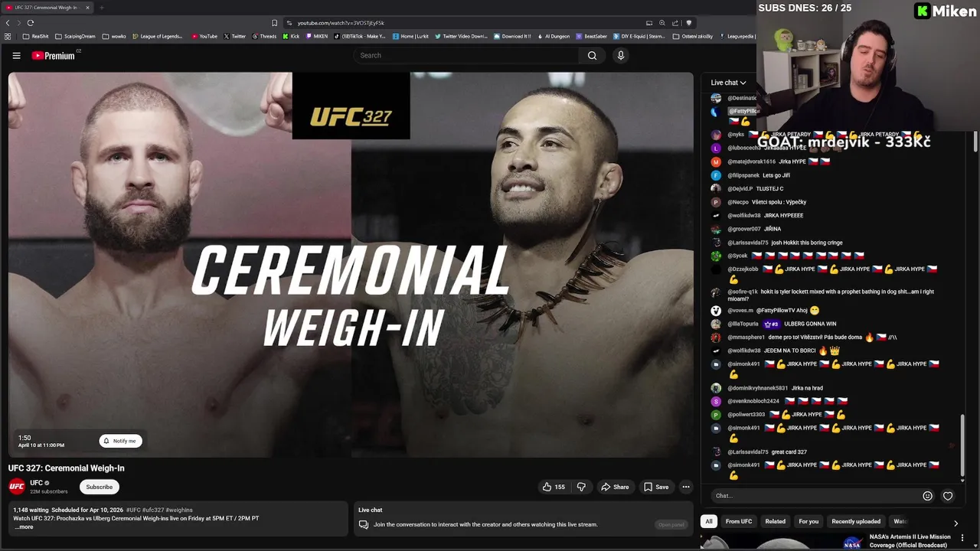Show more filter chips with right arrow

(955, 523)
